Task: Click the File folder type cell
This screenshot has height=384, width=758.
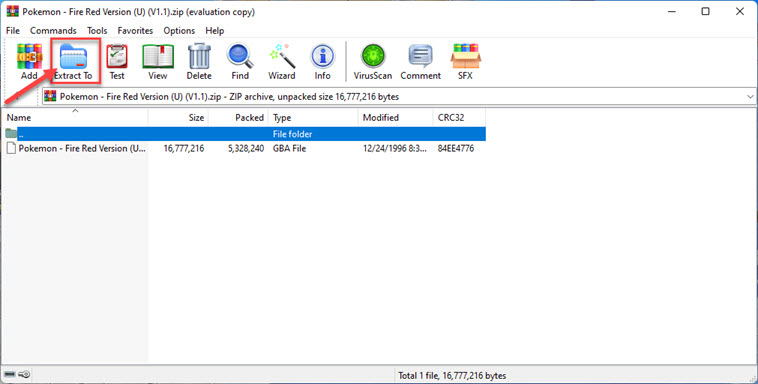Action: [x=292, y=134]
